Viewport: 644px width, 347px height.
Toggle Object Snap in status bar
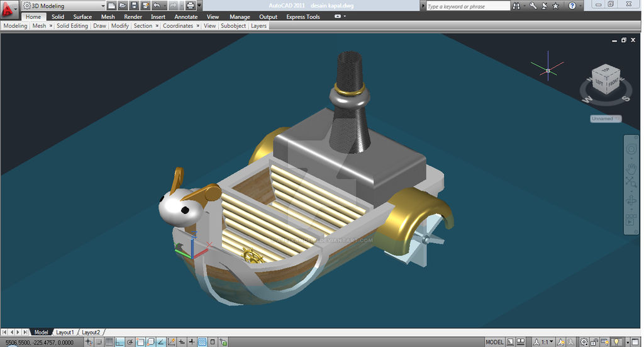[140, 342]
